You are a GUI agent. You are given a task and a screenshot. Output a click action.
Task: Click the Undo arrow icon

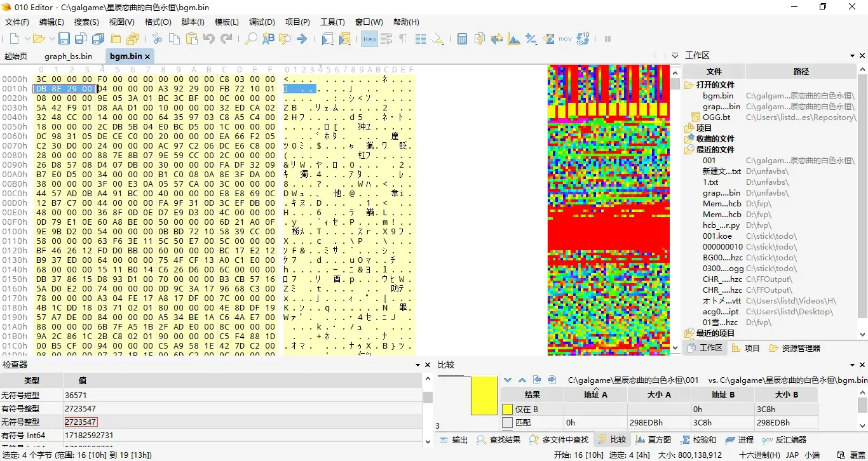click(208, 39)
